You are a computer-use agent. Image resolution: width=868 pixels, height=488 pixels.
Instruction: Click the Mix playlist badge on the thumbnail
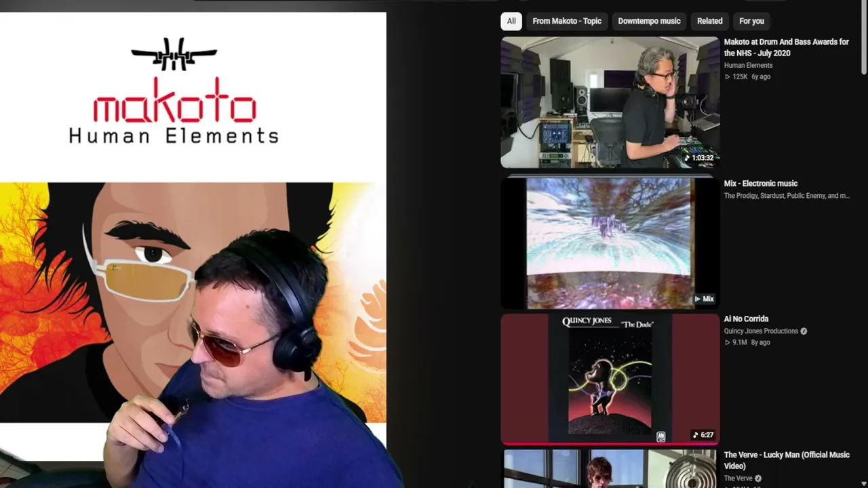(x=704, y=299)
